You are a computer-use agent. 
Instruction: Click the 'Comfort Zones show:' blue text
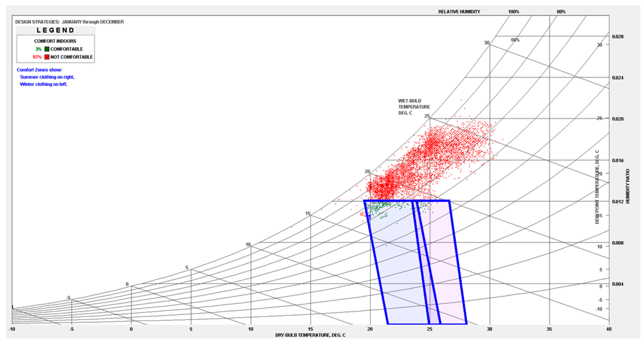click(x=39, y=70)
